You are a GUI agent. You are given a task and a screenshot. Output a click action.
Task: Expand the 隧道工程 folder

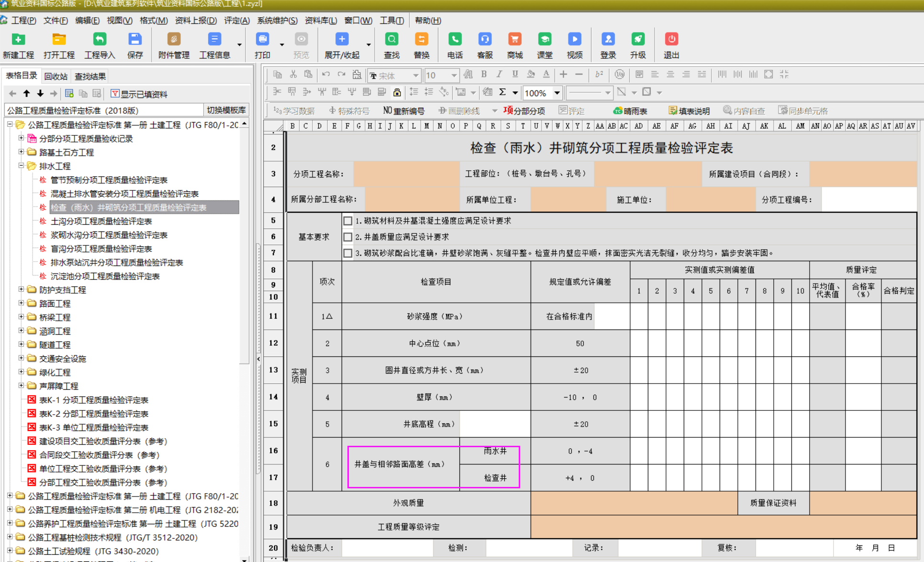[x=21, y=344]
